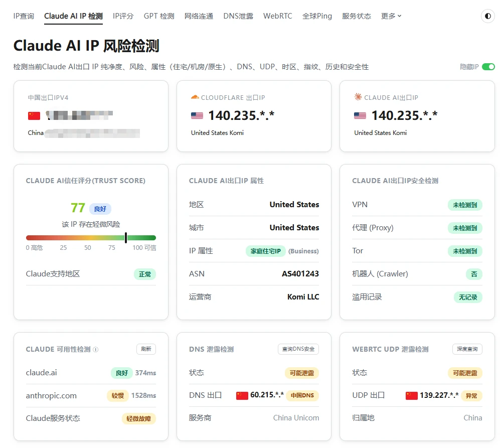This screenshot has height=448, width=500.
Task: Click the 刷新 button
Action: [x=146, y=349]
